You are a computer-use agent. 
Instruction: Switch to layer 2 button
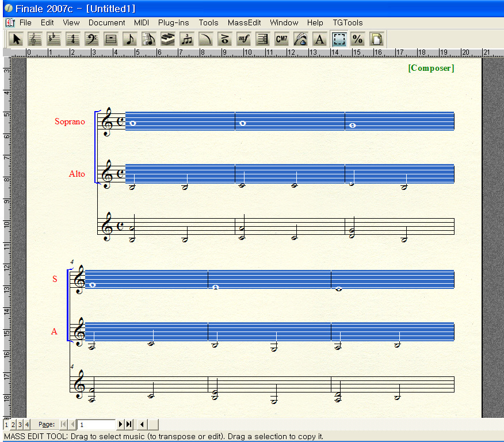point(13,425)
